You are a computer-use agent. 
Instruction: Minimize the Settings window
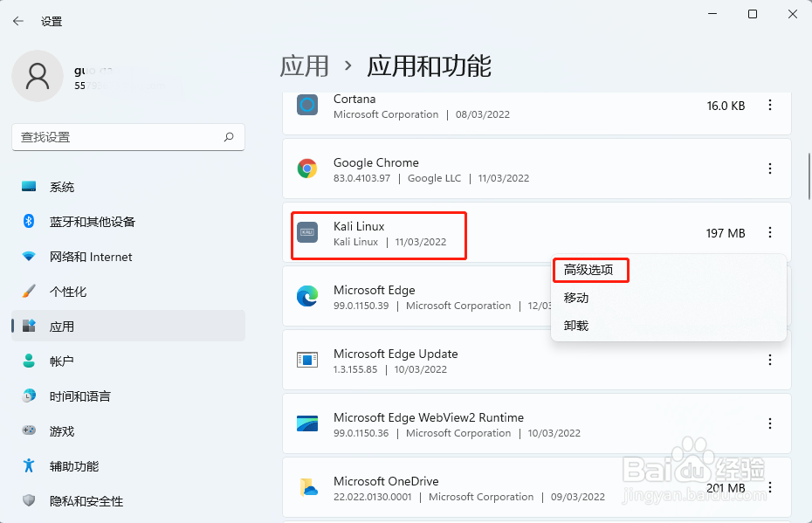(x=712, y=14)
